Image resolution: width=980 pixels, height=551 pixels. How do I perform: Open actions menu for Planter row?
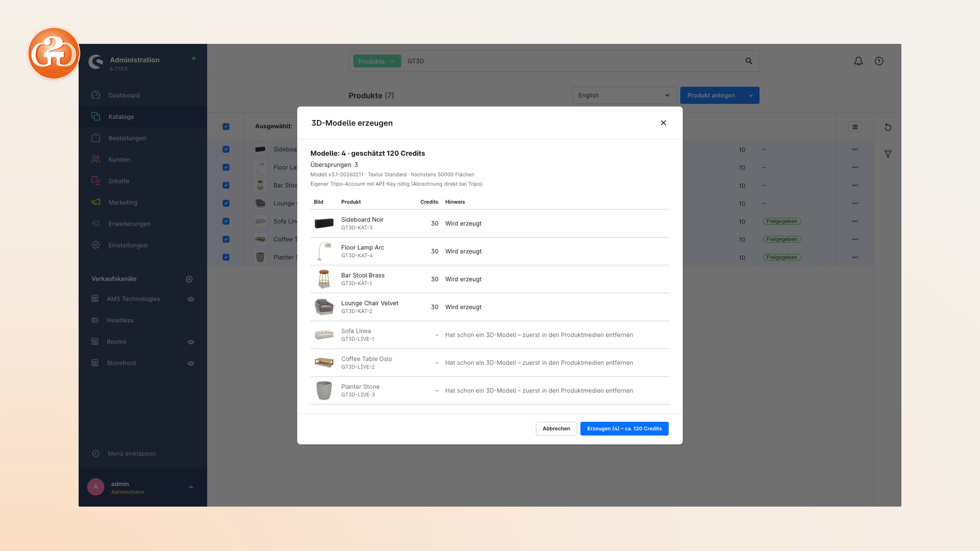(855, 258)
